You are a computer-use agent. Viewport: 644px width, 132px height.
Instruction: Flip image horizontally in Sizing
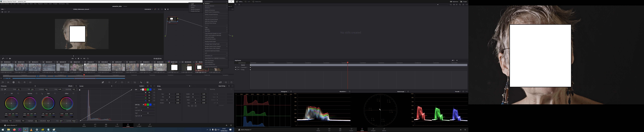[x=192, y=106]
